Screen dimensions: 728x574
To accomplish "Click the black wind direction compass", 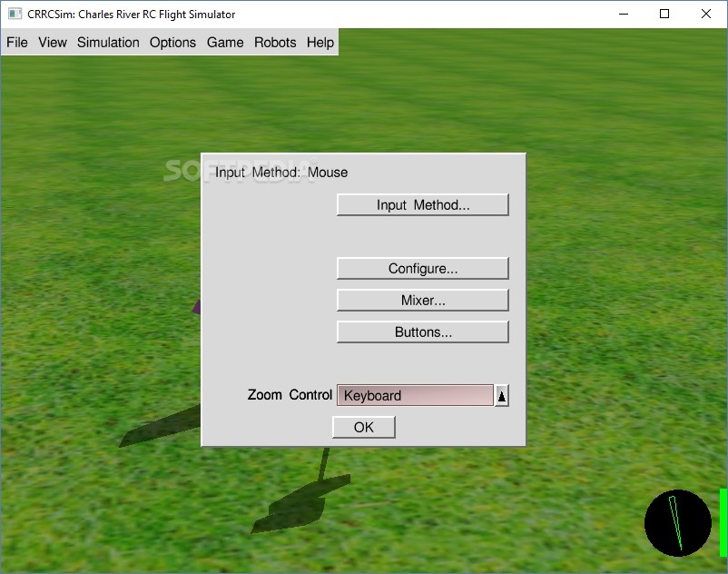I will [678, 523].
